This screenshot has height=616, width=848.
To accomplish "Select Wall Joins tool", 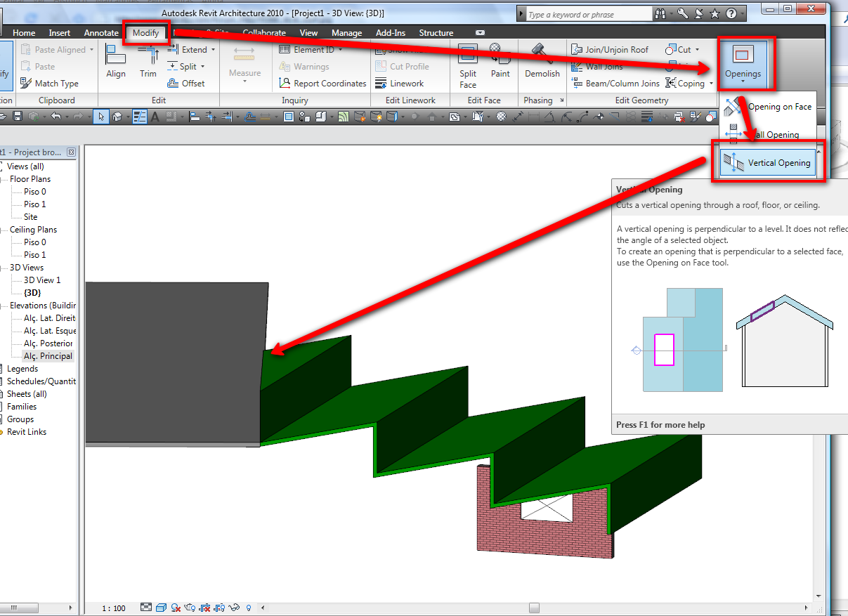I will 597,67.
